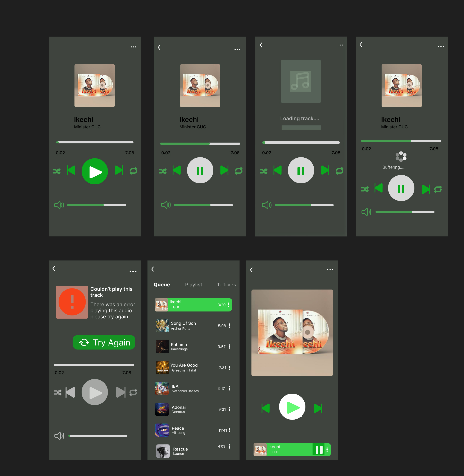Toggle repeat in the first player screen
Image resolution: width=464 pixels, height=476 pixels.
pyautogui.click(x=133, y=171)
